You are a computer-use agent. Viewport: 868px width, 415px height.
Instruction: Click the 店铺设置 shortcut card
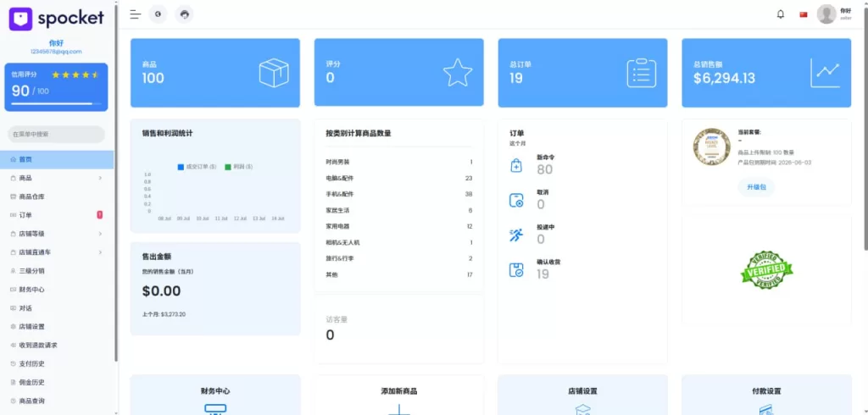(583, 395)
